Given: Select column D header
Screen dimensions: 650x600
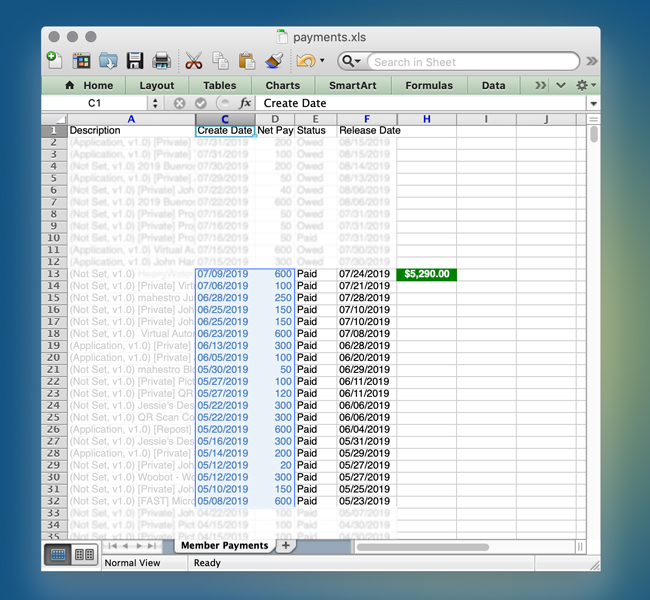Looking at the screenshot, I should click(x=275, y=119).
